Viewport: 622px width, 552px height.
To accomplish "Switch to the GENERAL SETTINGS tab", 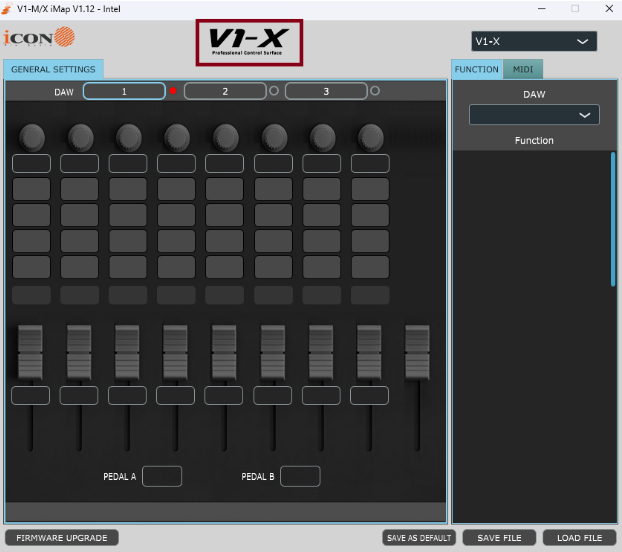I will (x=53, y=69).
